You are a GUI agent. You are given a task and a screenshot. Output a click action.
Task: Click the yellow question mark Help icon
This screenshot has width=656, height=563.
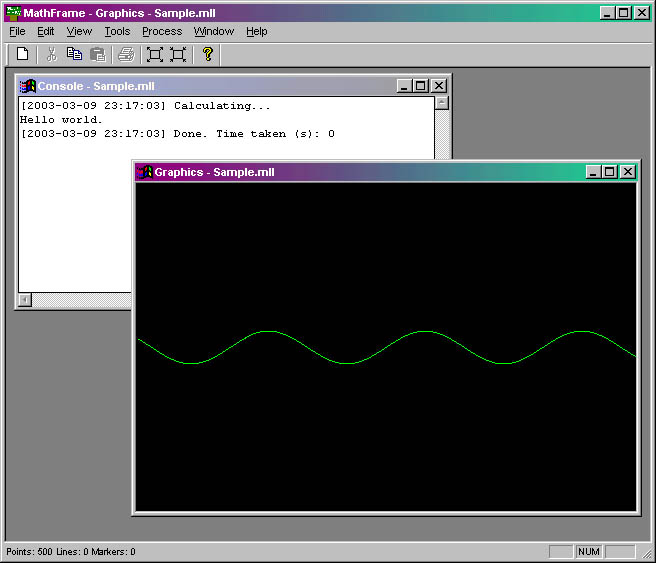point(208,54)
